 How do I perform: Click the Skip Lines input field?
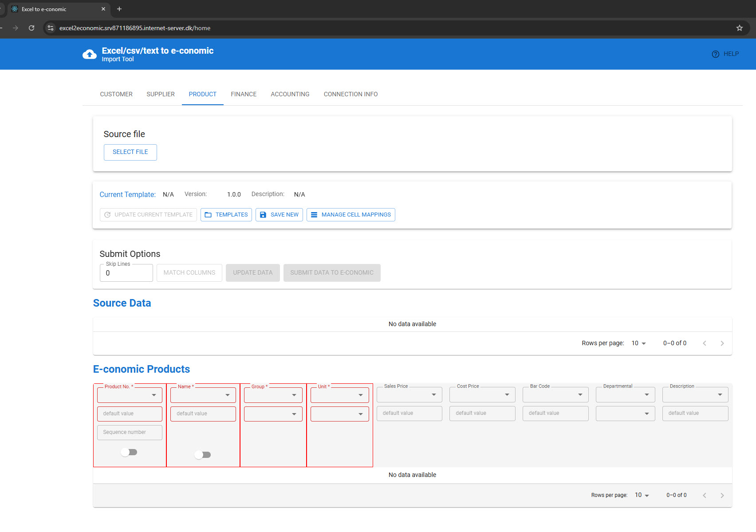tap(126, 273)
